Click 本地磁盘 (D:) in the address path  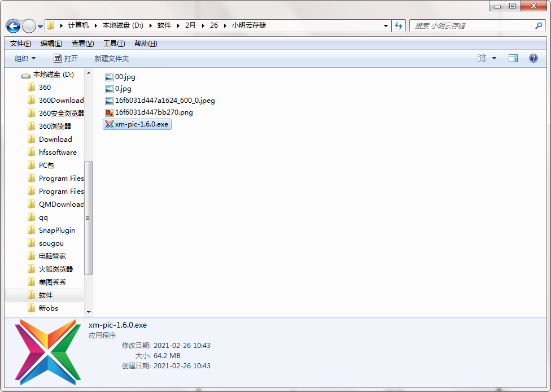tap(123, 25)
